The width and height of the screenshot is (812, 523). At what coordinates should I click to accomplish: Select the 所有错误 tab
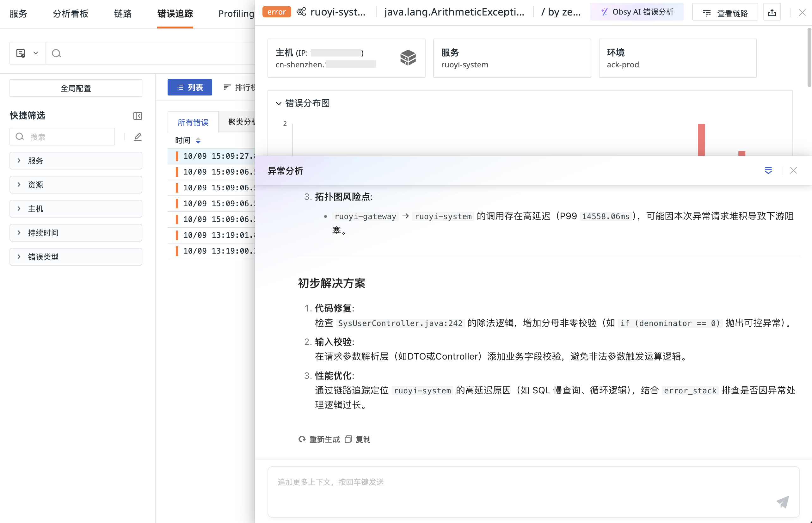[x=193, y=122]
